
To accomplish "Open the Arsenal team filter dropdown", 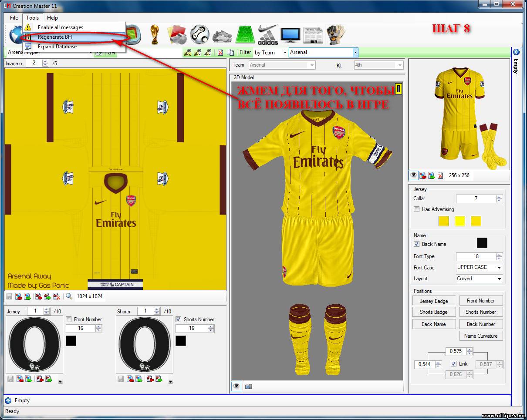I will 355,52.
